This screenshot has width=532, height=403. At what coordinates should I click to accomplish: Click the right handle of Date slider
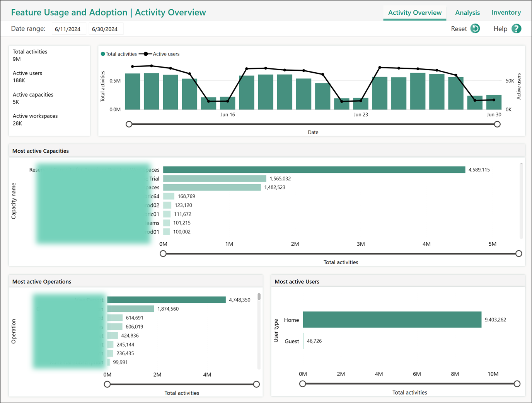click(x=497, y=124)
